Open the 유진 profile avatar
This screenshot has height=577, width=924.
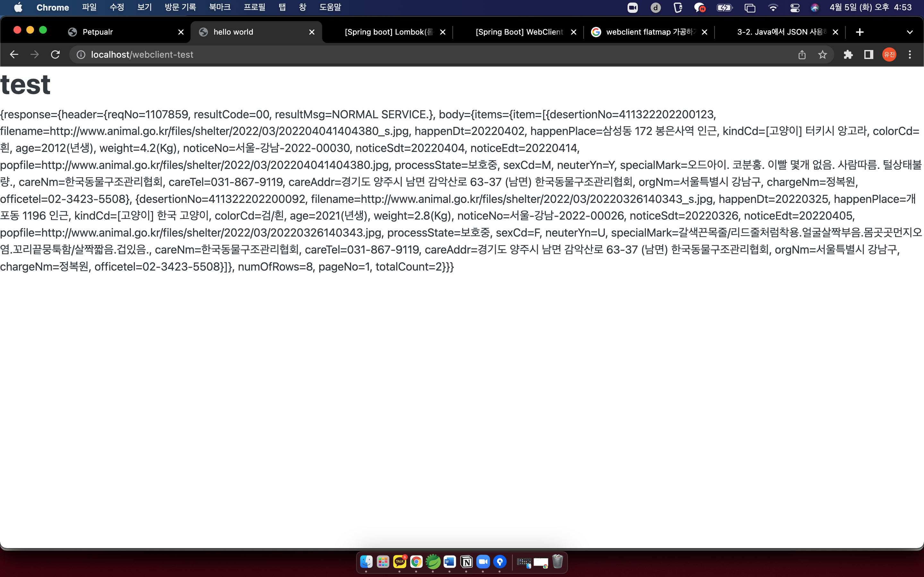889,54
